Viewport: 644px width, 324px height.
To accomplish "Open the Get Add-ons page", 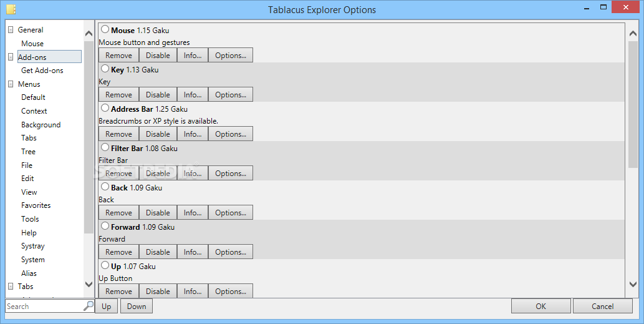I will click(x=42, y=71).
